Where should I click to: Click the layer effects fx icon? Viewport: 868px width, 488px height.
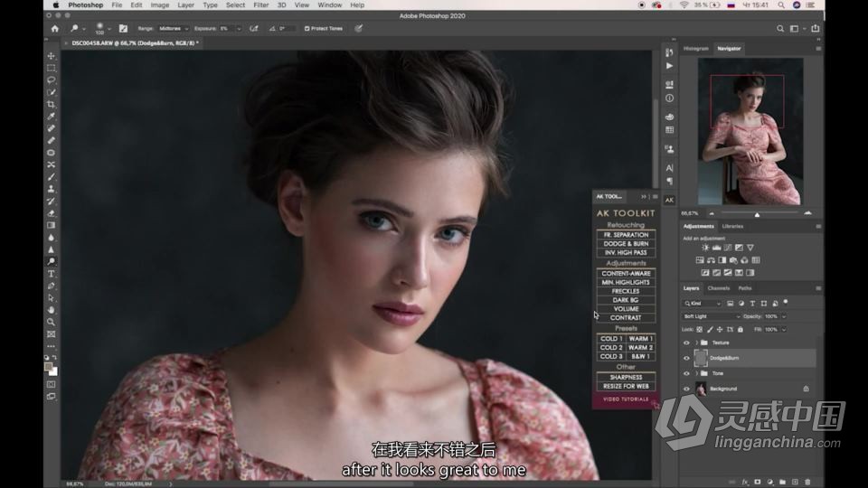coord(745,483)
